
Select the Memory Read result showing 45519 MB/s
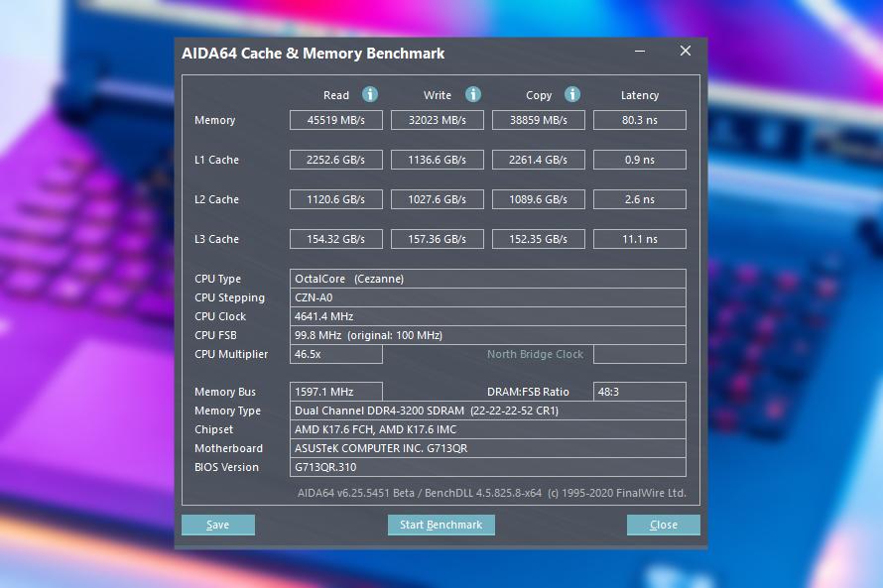[x=335, y=119]
